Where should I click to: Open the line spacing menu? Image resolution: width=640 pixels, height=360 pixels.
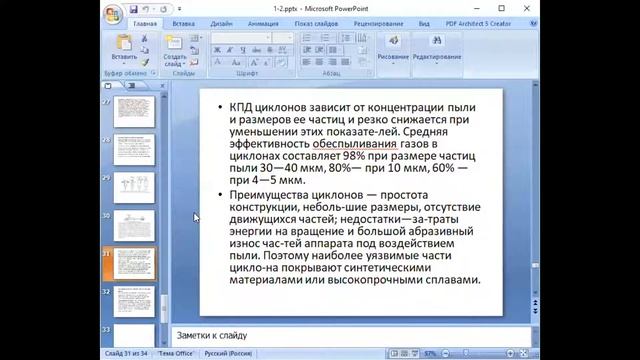click(346, 38)
